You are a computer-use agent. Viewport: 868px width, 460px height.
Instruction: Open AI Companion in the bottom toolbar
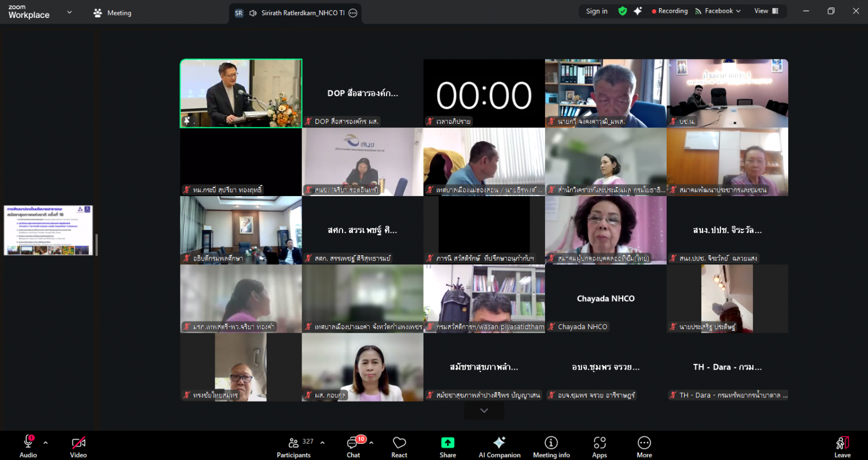tap(499, 446)
